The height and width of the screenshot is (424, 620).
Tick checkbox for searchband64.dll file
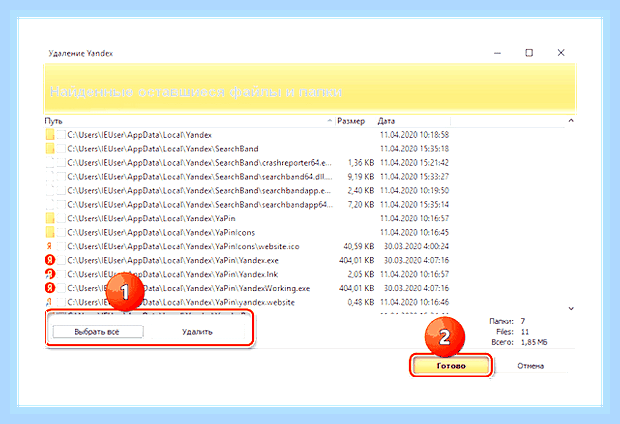click(x=61, y=176)
